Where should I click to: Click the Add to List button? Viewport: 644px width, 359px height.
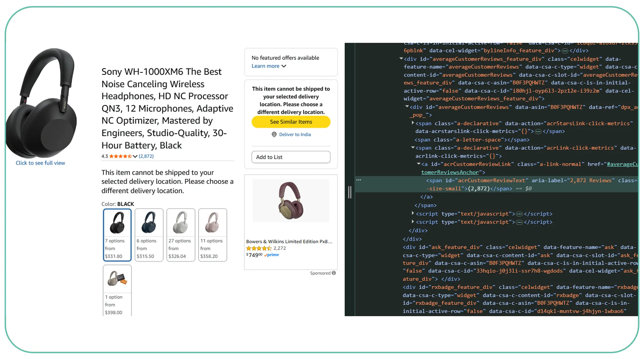coord(291,157)
